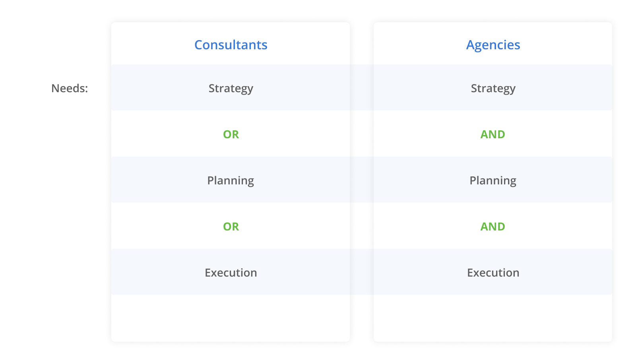Choose Execution in the Agencies column
Viewport: 636px width, 364px height.
coord(493,273)
